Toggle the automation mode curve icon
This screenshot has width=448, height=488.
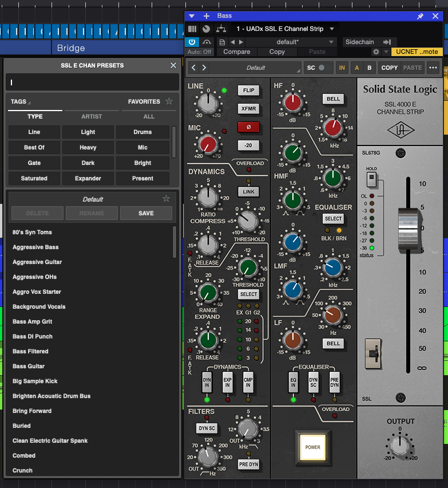tap(207, 42)
